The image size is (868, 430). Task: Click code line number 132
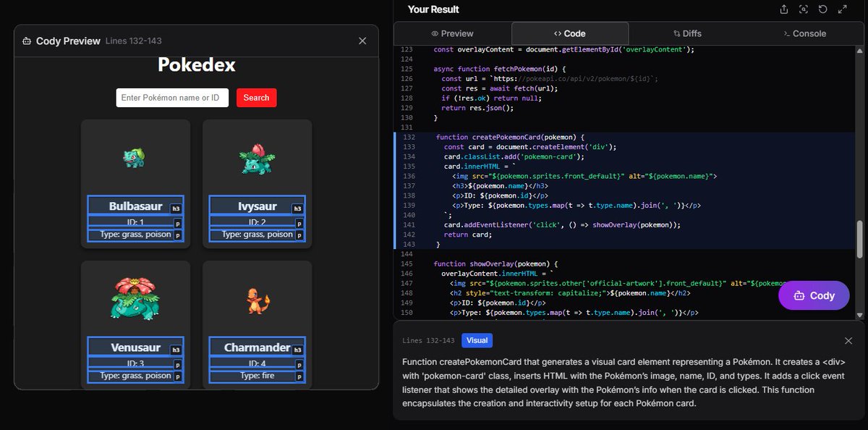409,137
